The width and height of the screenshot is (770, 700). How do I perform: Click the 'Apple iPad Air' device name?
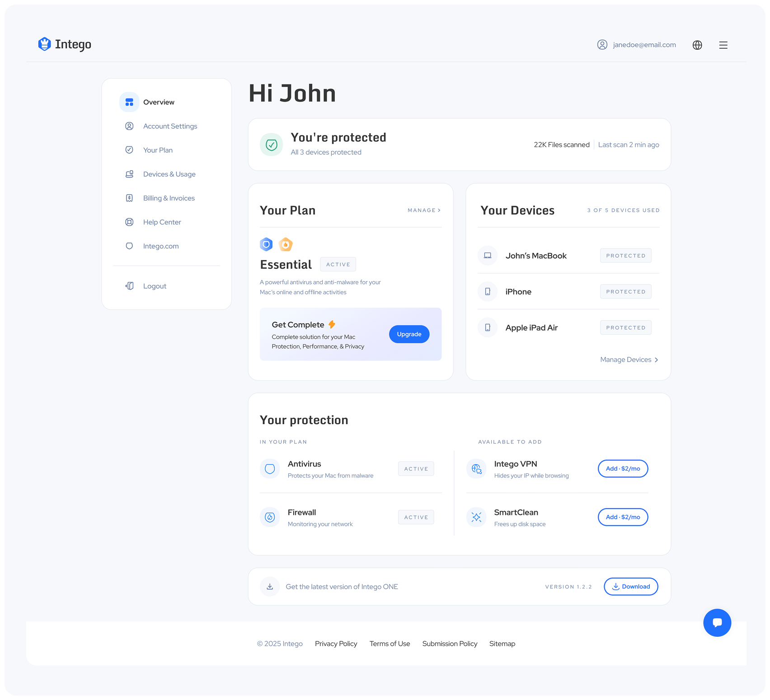(x=531, y=327)
